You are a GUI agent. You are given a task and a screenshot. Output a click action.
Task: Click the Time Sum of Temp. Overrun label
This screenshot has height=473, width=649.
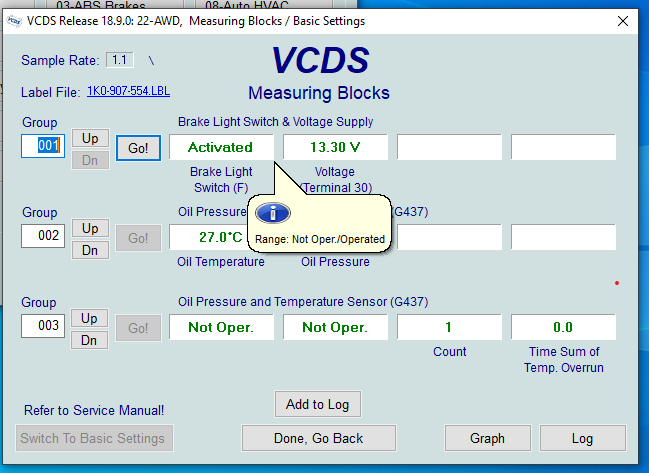point(564,360)
